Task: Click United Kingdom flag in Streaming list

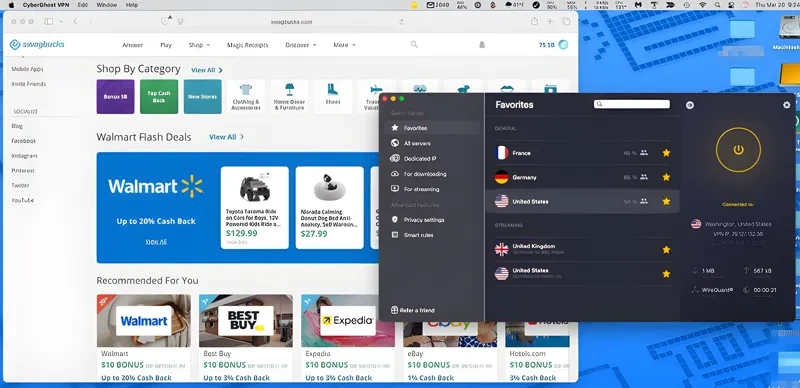Action: (502, 249)
